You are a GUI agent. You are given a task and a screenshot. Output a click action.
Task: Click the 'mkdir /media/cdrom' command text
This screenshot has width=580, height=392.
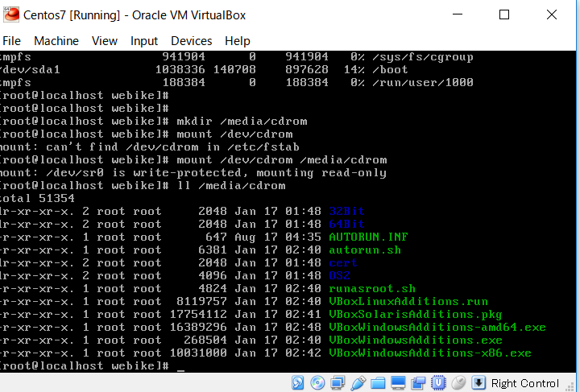(242, 121)
